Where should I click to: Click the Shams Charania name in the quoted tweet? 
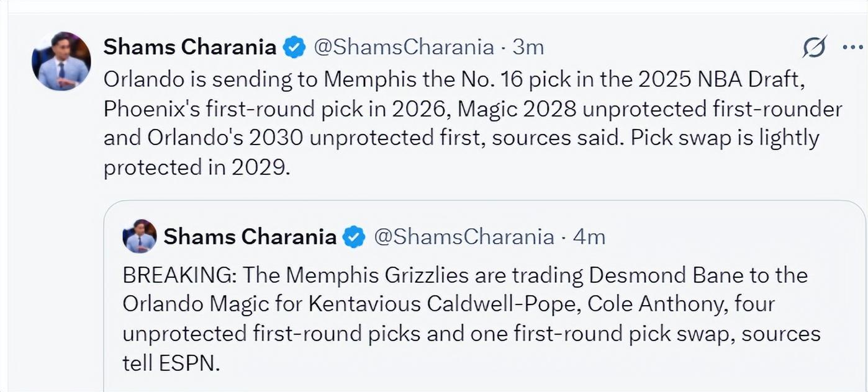pos(250,237)
